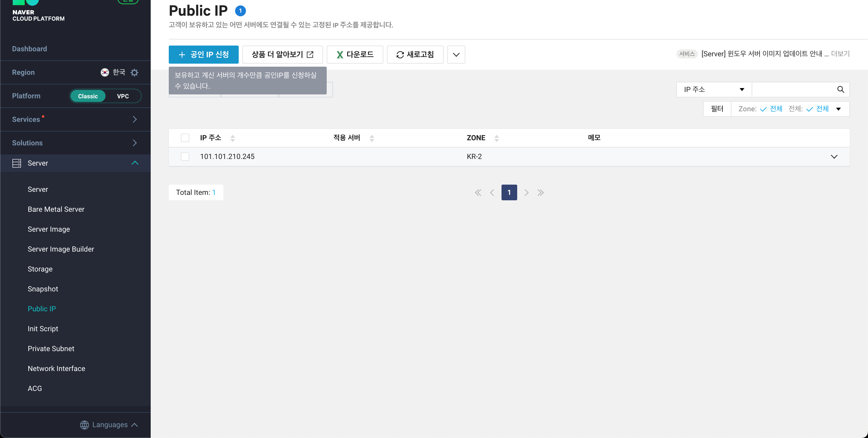This screenshot has width=868, height=438.
Task: Open the more actions dropdown beside 새로고침
Action: coord(456,55)
